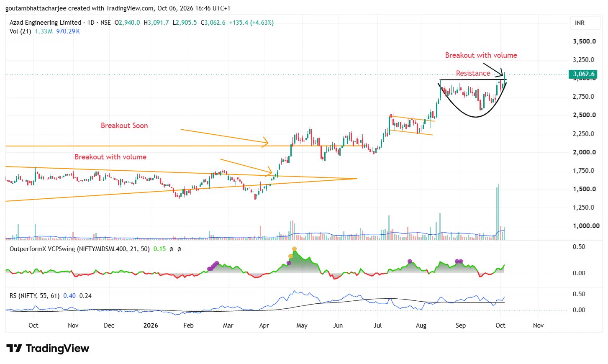Click the May label on time axis
This screenshot has width=608, height=364.
tap(302, 326)
